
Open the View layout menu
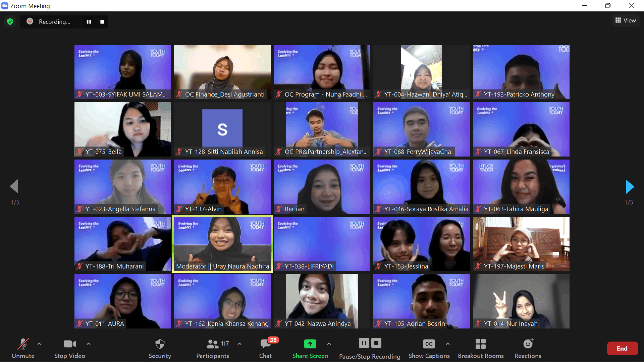coord(626,20)
